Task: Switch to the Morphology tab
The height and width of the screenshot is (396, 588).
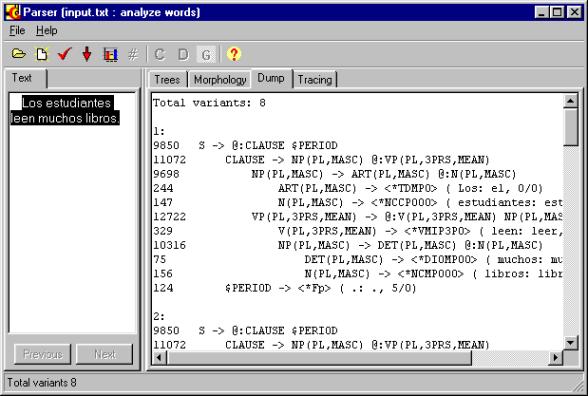Action: [x=220, y=80]
